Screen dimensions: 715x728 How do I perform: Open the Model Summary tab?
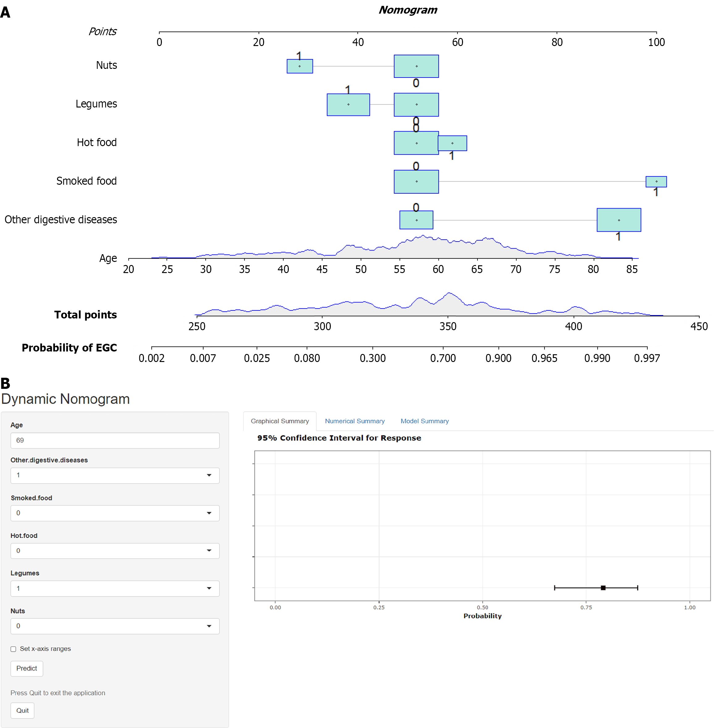(x=424, y=421)
